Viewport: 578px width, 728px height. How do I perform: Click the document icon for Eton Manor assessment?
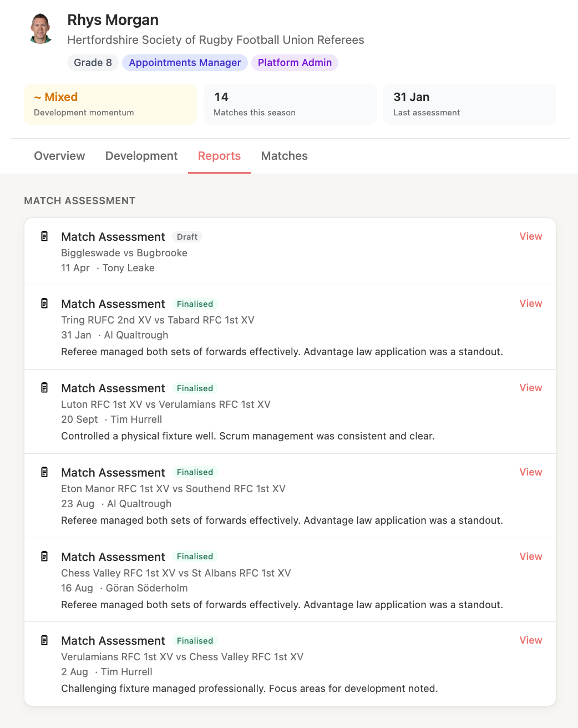[44, 472]
